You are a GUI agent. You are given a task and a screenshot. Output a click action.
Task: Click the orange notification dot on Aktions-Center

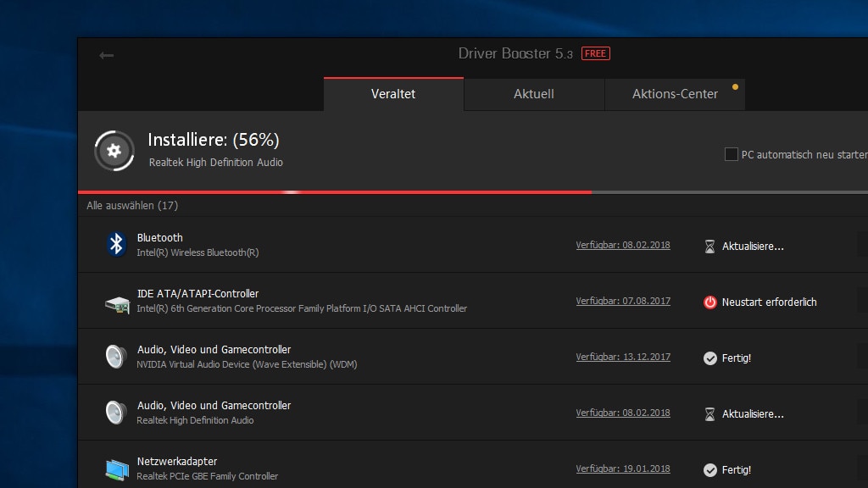[735, 87]
